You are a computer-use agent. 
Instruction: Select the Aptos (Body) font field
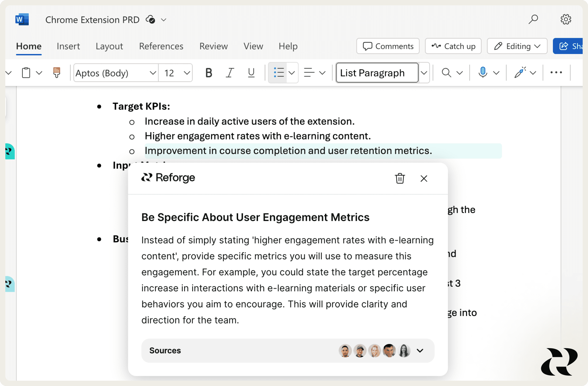point(114,73)
